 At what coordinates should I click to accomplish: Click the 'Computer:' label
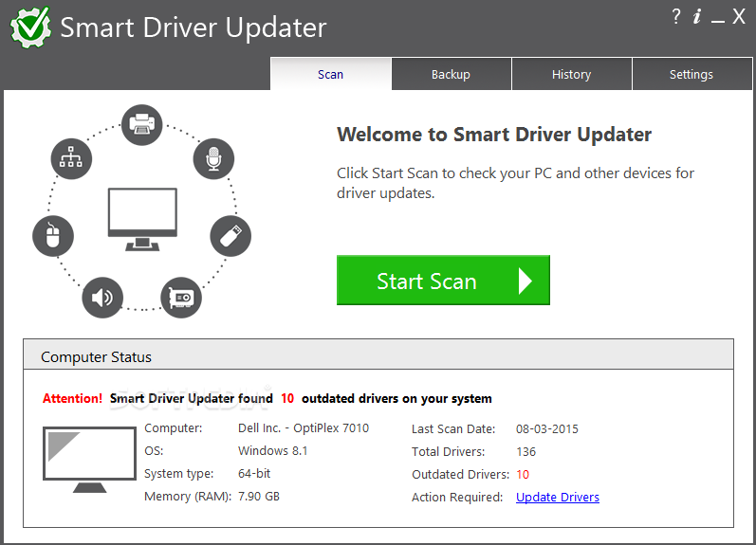[x=173, y=427]
